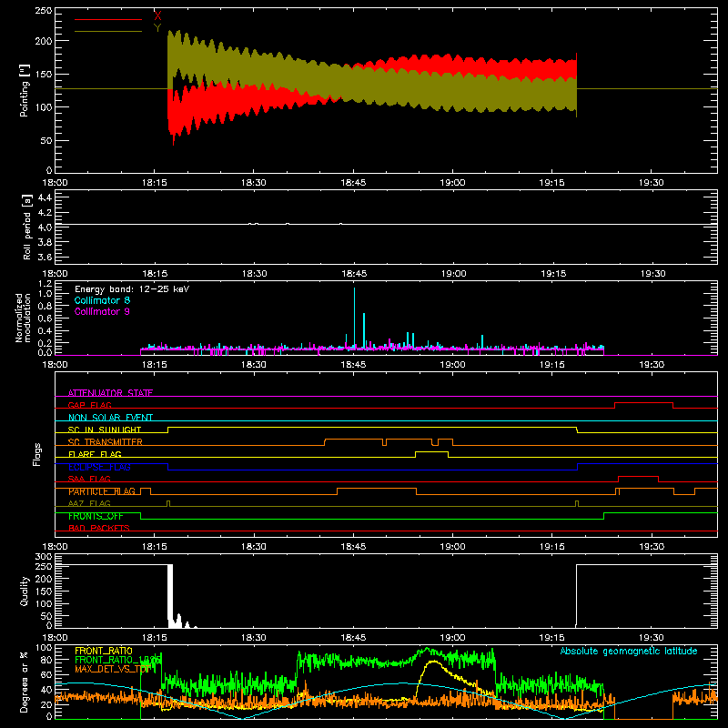Click the ATTENUATOR_STATE flag label
The width and height of the screenshot is (728, 728).
click(110, 393)
